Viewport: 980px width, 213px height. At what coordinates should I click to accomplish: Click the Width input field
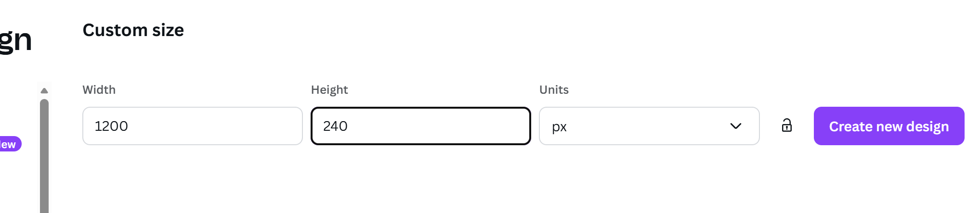click(192, 126)
